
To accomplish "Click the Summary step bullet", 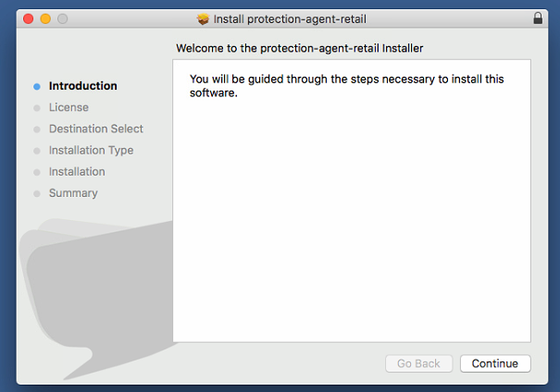I will tap(37, 193).
